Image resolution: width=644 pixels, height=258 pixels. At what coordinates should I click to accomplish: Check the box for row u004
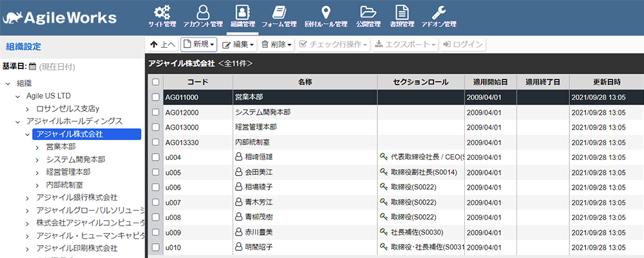155,157
